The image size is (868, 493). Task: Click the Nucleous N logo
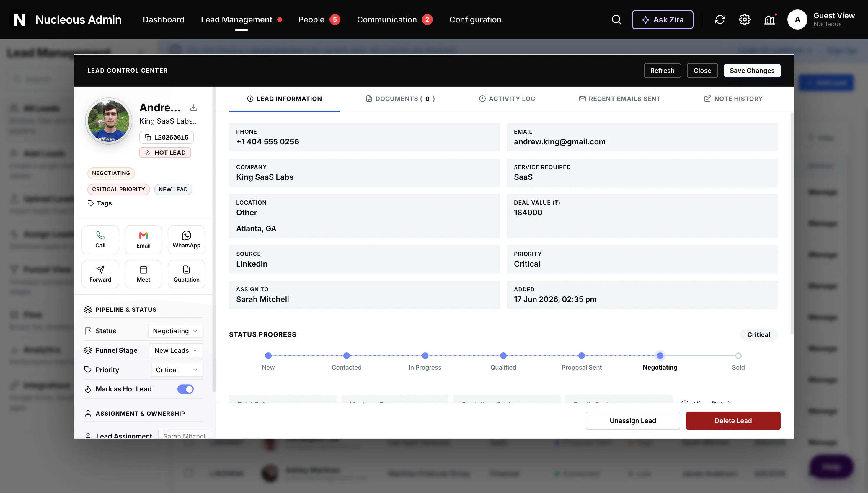click(19, 20)
